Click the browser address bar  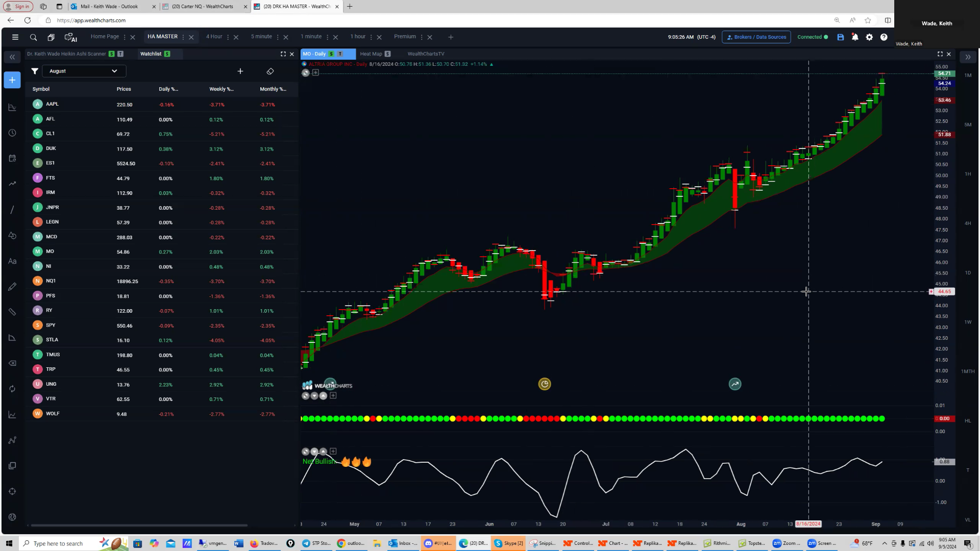click(439, 20)
